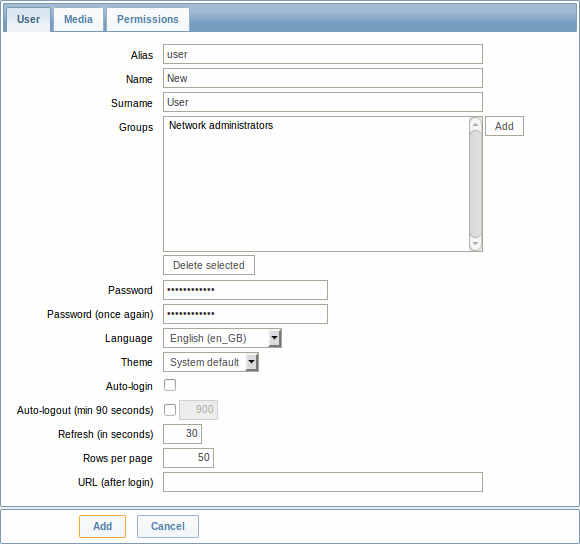
Task: Switch to the Media tab
Action: tap(78, 19)
